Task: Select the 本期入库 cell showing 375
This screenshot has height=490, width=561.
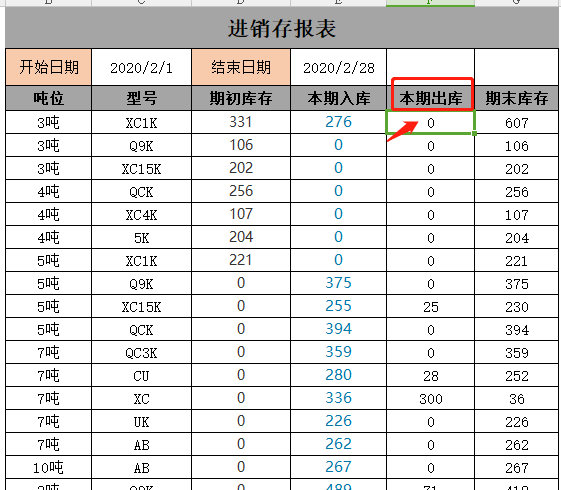Action: tap(338, 283)
